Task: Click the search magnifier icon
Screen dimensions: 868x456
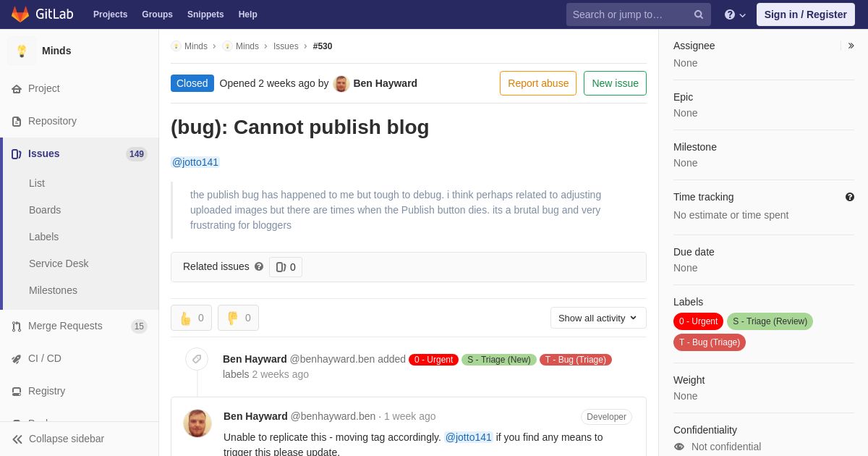Action: click(x=699, y=14)
